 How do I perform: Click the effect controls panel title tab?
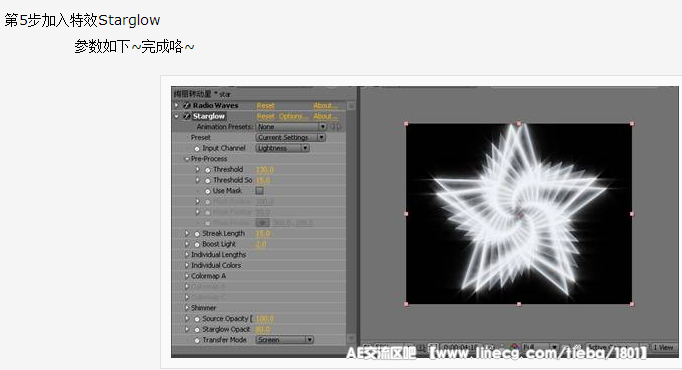pyautogui.click(x=202, y=94)
